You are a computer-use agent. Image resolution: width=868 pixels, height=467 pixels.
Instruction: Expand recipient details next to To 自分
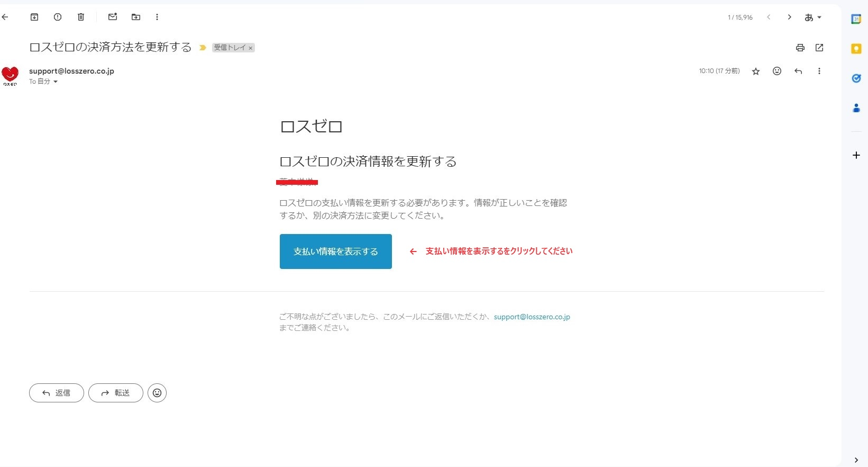click(x=55, y=82)
